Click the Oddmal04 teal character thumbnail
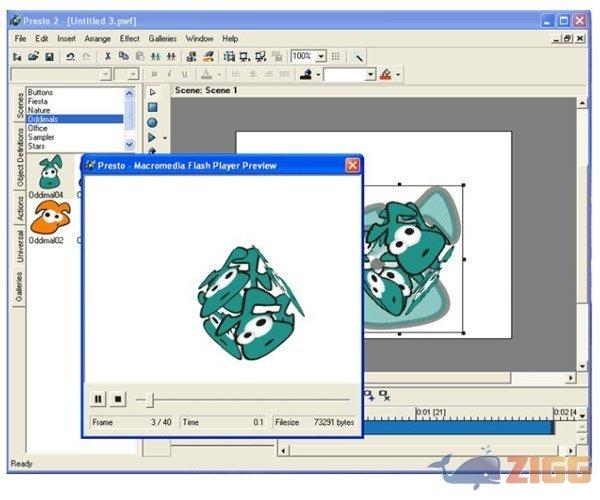 (x=50, y=172)
